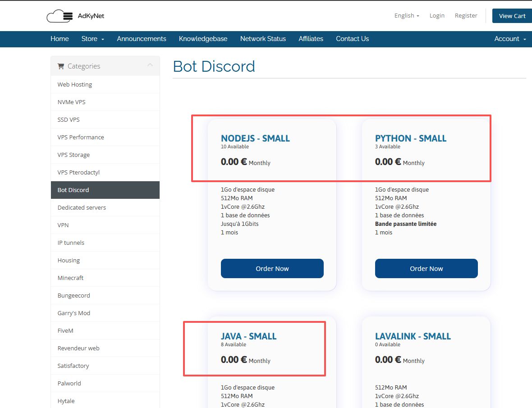Click the Register link

click(x=466, y=16)
